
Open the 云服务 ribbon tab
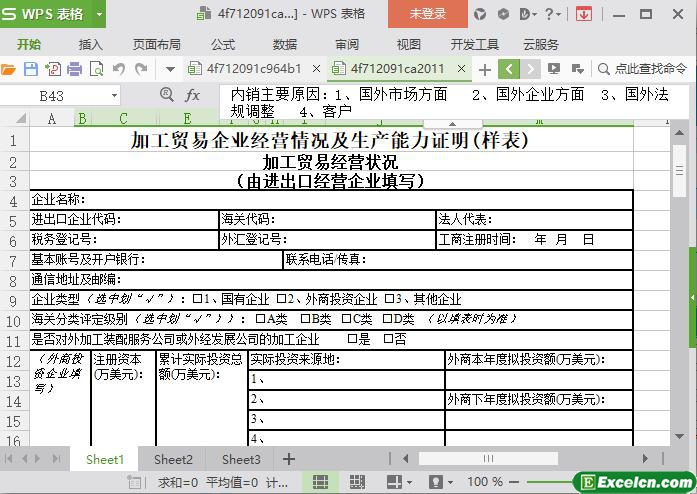(x=541, y=44)
